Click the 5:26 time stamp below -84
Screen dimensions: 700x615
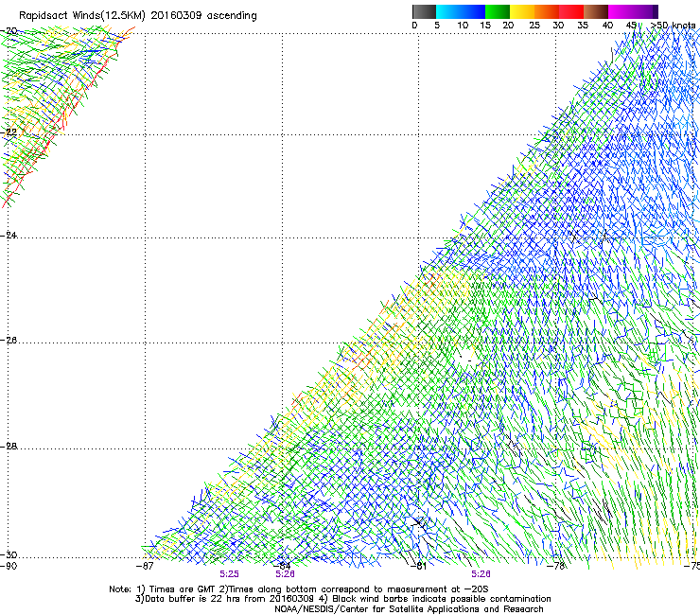click(x=285, y=574)
